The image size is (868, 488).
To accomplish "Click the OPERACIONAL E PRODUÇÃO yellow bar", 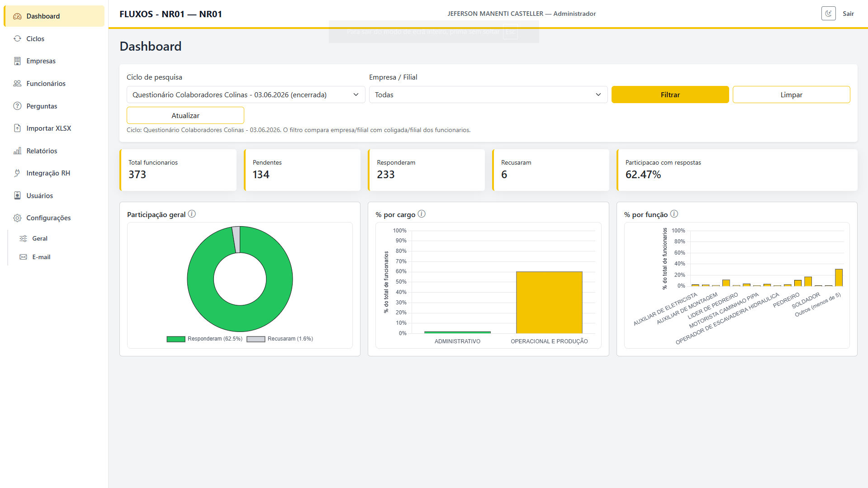I will [x=549, y=302].
